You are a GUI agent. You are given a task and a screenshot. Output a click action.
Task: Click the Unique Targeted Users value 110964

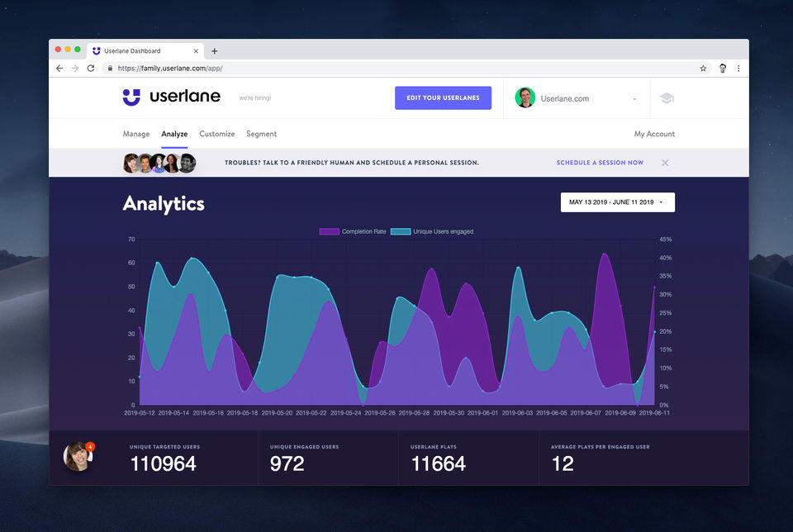click(x=164, y=463)
